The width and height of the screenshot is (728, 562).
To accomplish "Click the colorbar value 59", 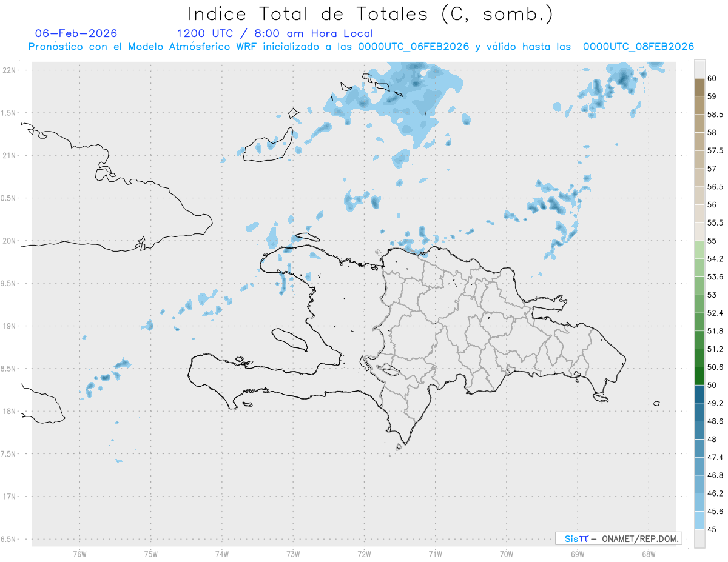I will 712,96.
